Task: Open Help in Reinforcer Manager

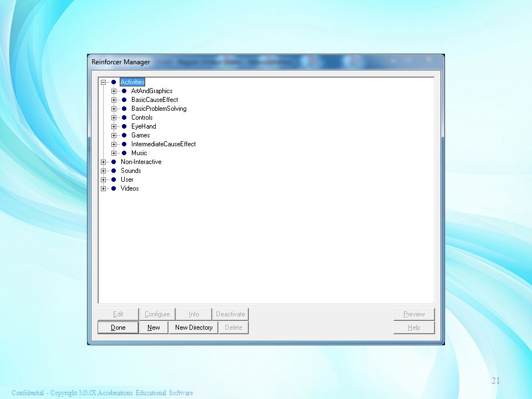Action: point(414,328)
